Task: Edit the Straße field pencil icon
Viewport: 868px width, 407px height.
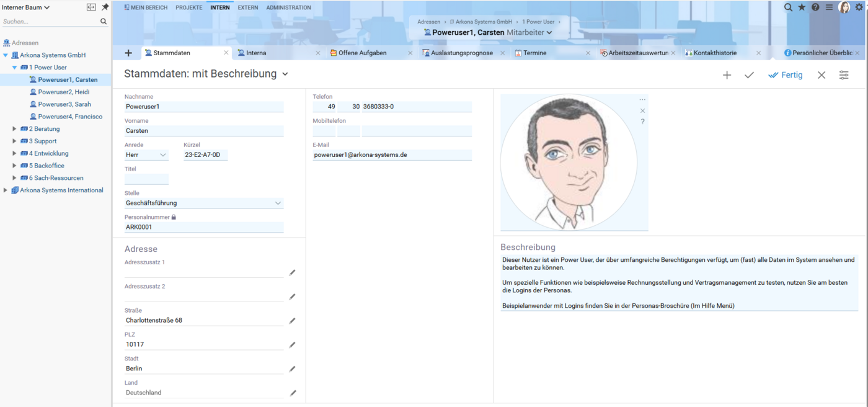Action: point(292,321)
